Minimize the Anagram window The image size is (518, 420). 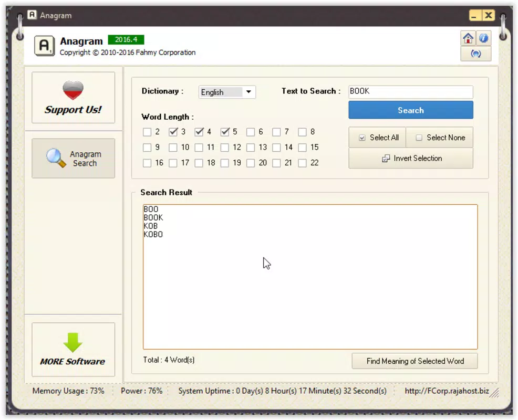click(x=475, y=15)
